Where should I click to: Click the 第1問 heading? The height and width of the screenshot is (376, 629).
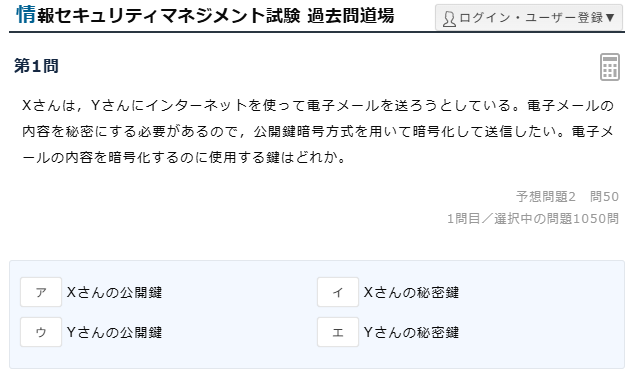tap(37, 66)
